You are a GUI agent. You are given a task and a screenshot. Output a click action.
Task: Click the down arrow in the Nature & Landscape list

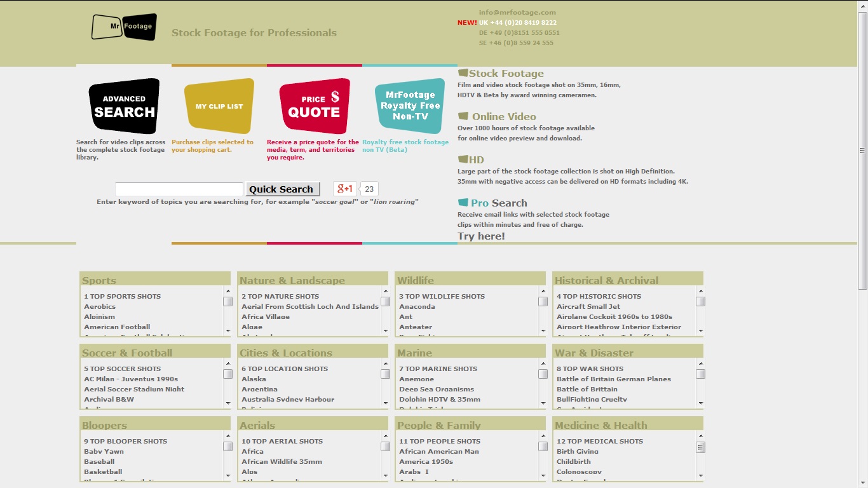385,331
